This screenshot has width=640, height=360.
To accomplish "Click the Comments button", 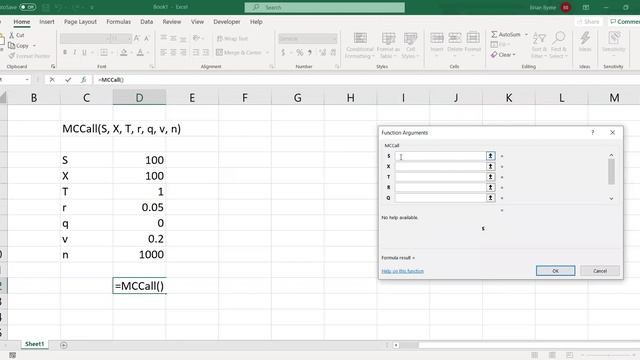I will [x=624, y=22].
